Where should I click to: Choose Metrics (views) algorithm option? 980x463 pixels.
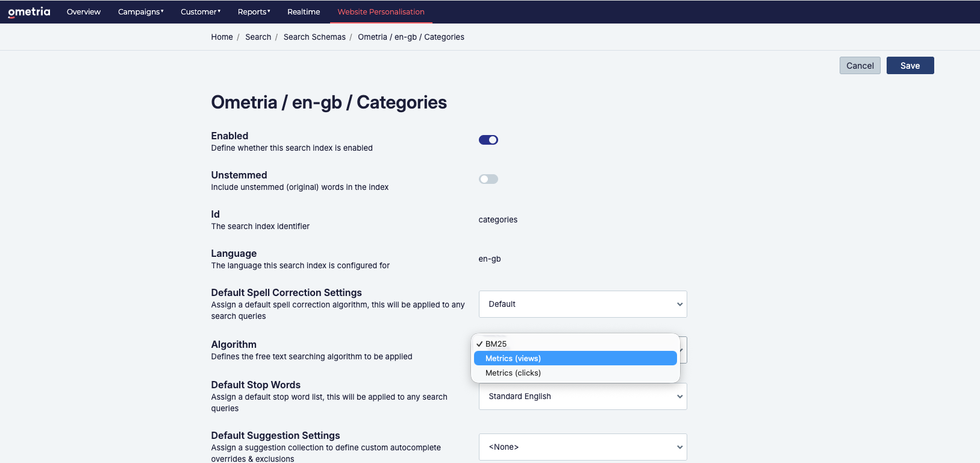click(x=575, y=358)
